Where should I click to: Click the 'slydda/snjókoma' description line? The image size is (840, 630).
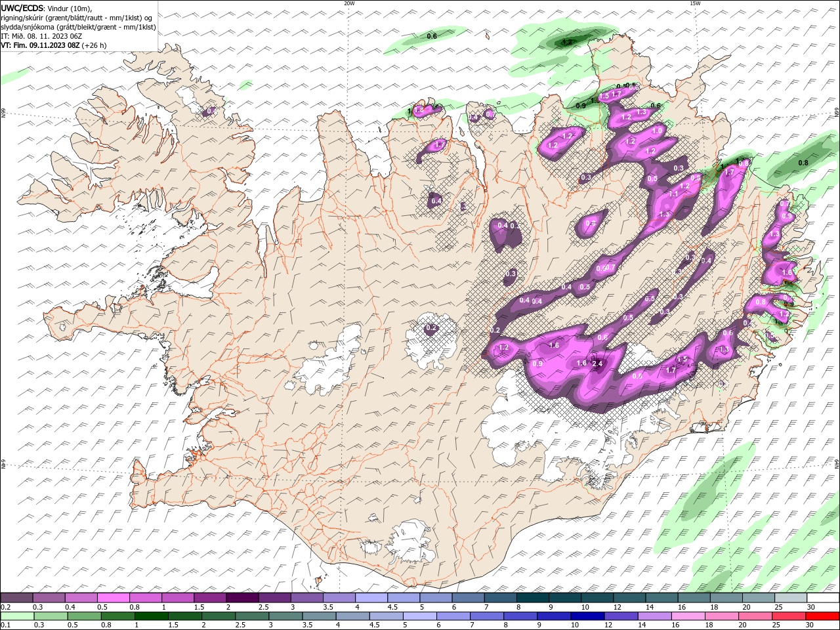pyautogui.click(x=79, y=27)
